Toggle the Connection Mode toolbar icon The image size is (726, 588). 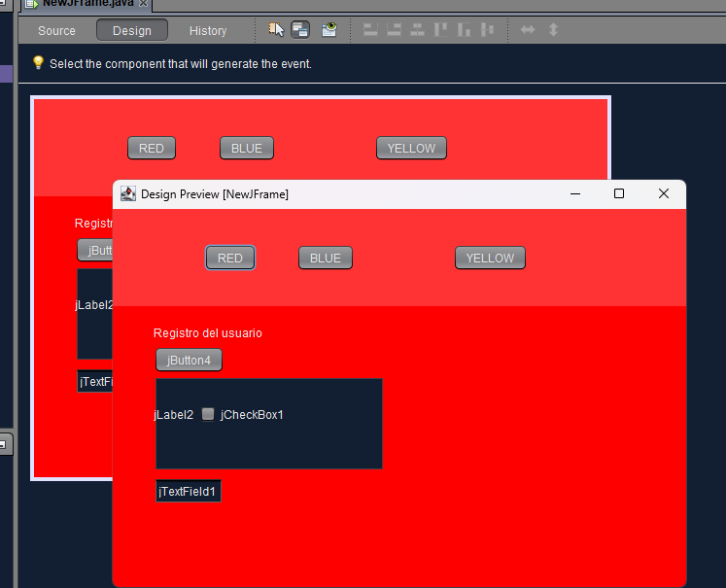(x=300, y=30)
